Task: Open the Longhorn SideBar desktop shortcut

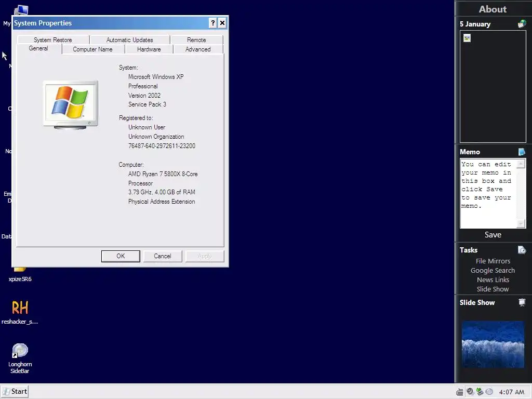Action: pos(20,358)
